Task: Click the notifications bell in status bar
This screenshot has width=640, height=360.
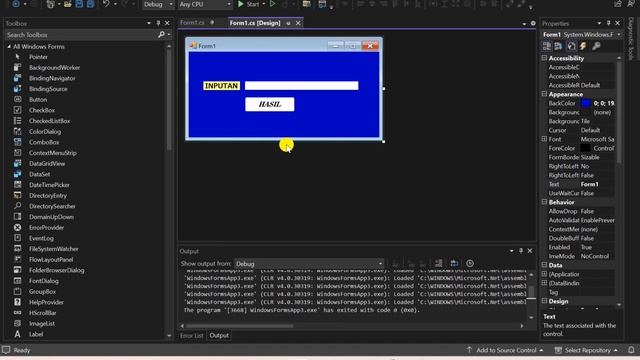Action: 631,350
